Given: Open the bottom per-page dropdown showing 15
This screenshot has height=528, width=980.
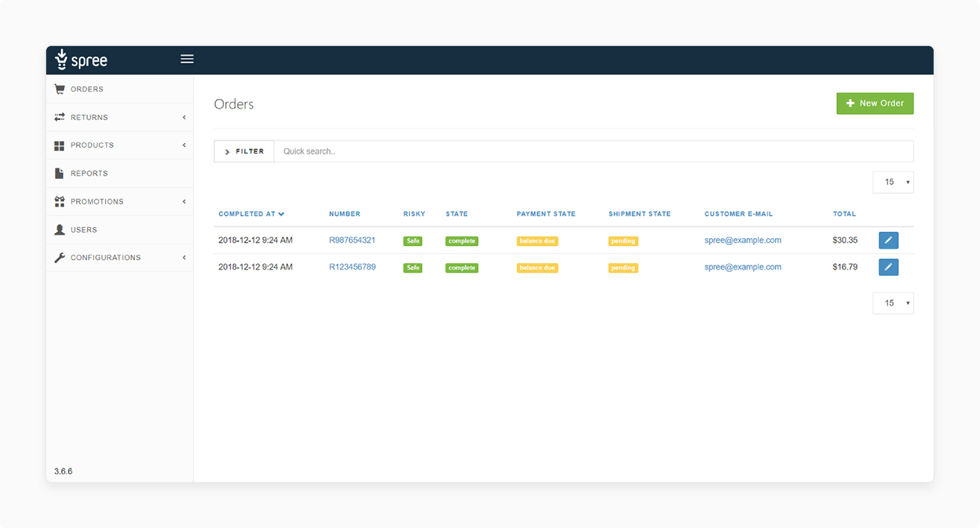Looking at the screenshot, I should [x=893, y=303].
